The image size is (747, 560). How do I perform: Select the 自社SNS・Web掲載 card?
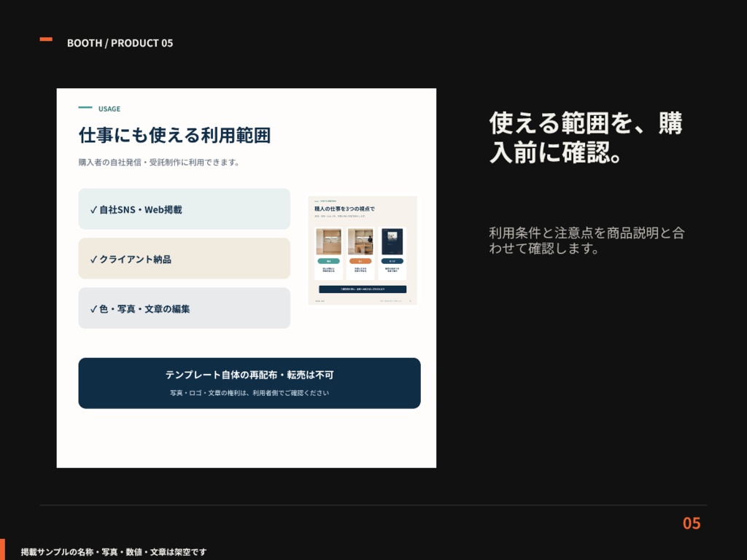[185, 209]
